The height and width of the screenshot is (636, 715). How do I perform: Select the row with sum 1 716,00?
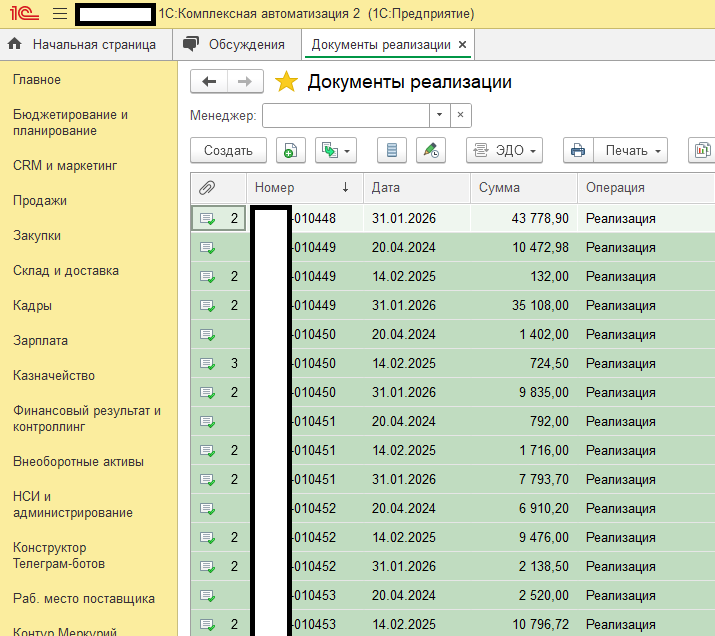point(453,450)
